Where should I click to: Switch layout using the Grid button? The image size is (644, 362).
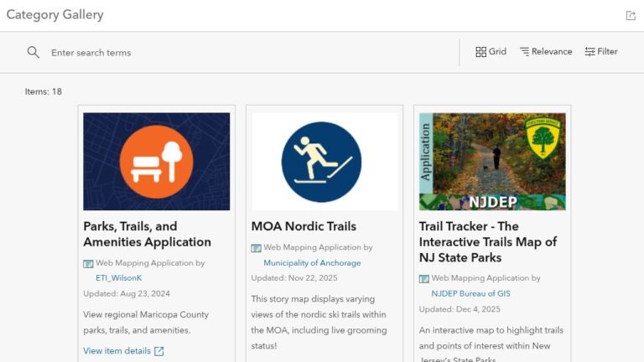(x=491, y=52)
